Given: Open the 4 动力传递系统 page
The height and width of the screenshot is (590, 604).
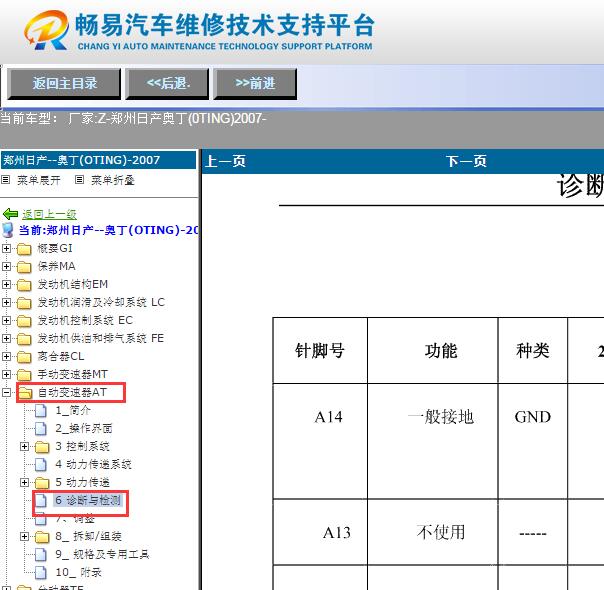Looking at the screenshot, I should point(93,464).
